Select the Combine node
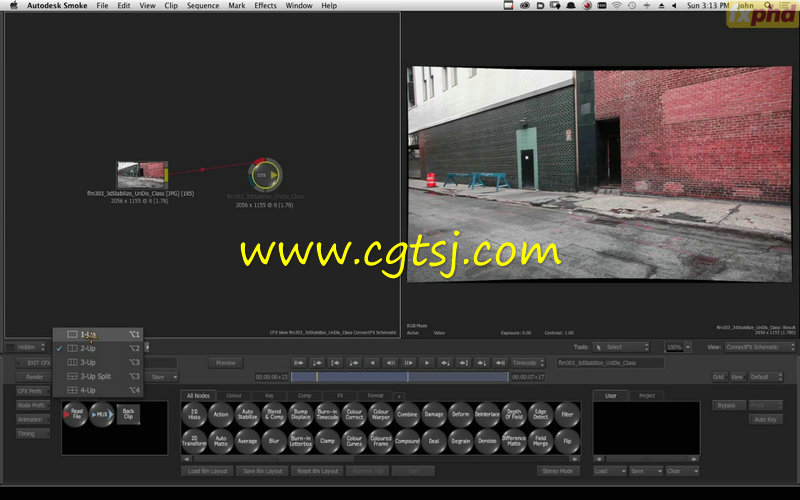This screenshot has height=500, width=800. click(x=407, y=414)
